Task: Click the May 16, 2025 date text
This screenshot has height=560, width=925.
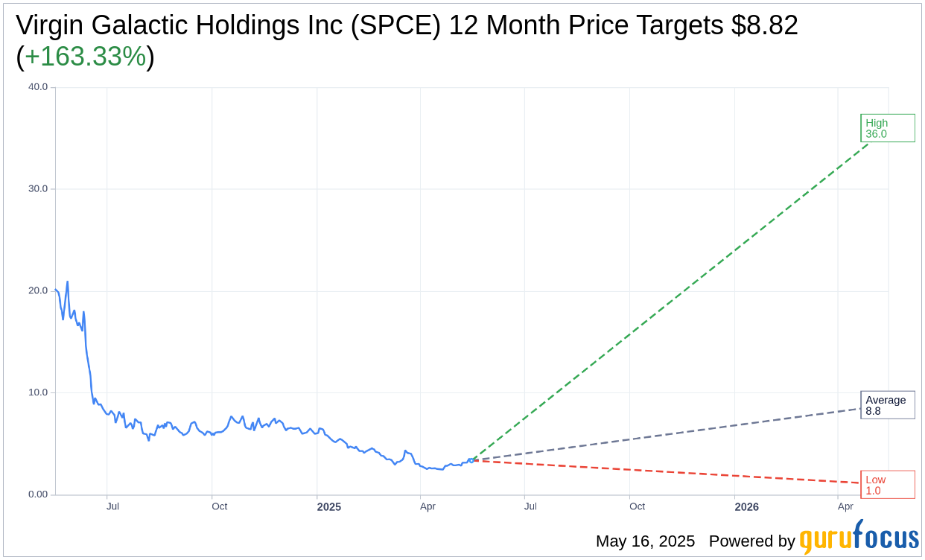Action: coord(645,541)
